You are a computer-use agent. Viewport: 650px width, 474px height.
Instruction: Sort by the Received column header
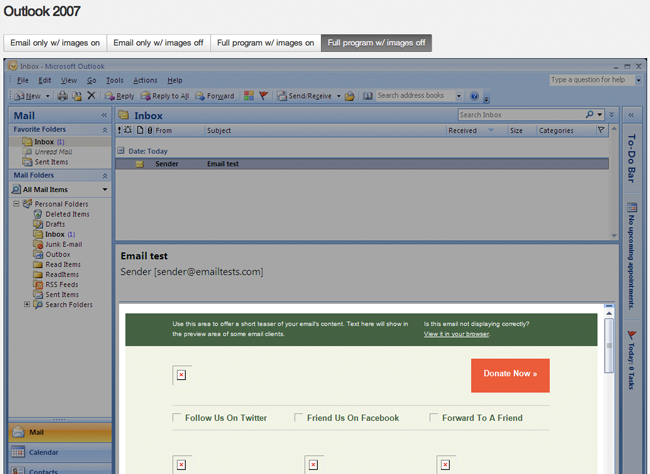[476, 131]
